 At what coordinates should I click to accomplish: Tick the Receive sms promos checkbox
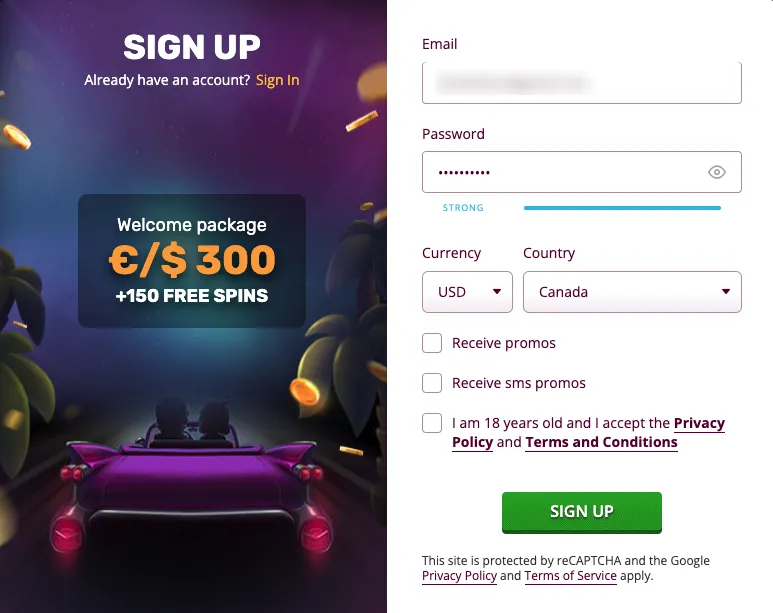pos(432,383)
